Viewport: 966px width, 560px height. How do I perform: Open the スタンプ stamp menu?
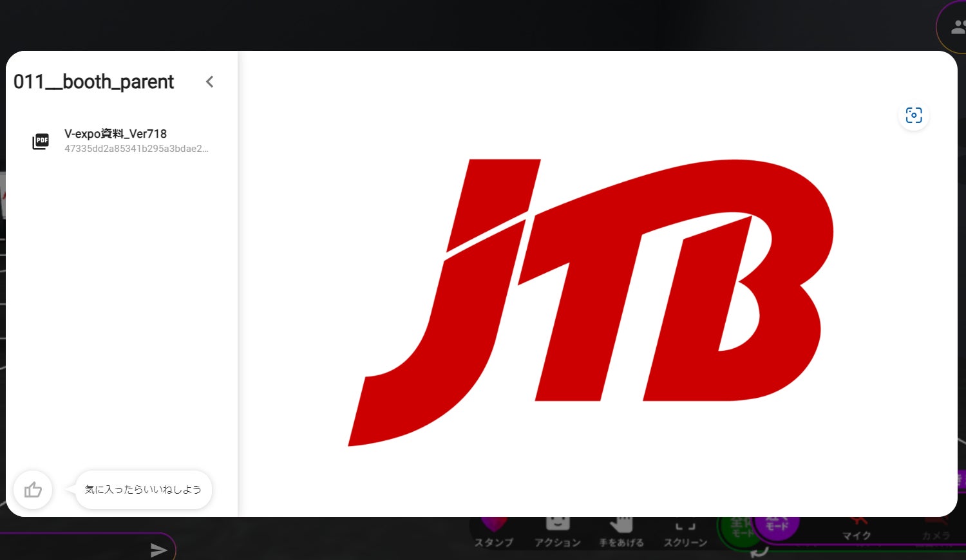pyautogui.click(x=494, y=534)
